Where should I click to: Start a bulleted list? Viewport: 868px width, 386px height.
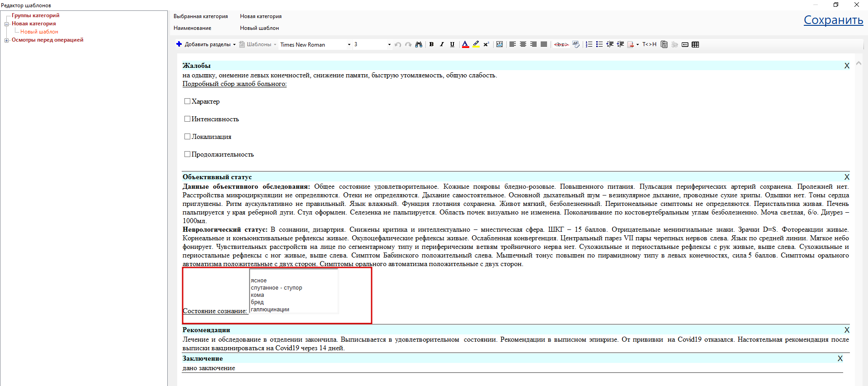tap(599, 44)
